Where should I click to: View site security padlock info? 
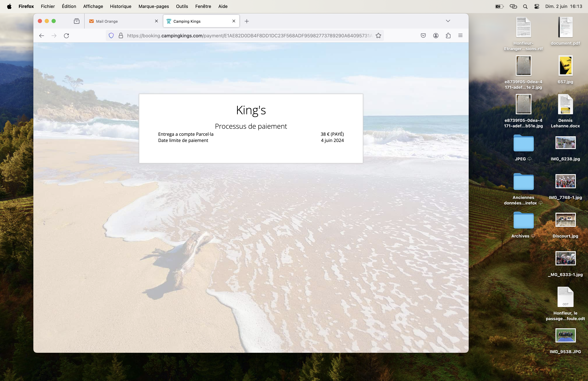pos(121,36)
